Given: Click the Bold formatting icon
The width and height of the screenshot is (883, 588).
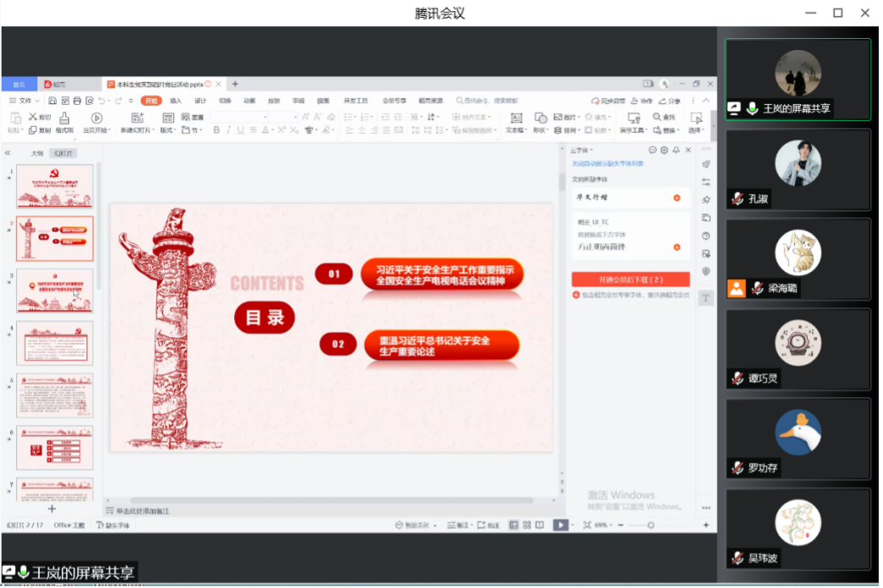Looking at the screenshot, I should click(x=216, y=130).
